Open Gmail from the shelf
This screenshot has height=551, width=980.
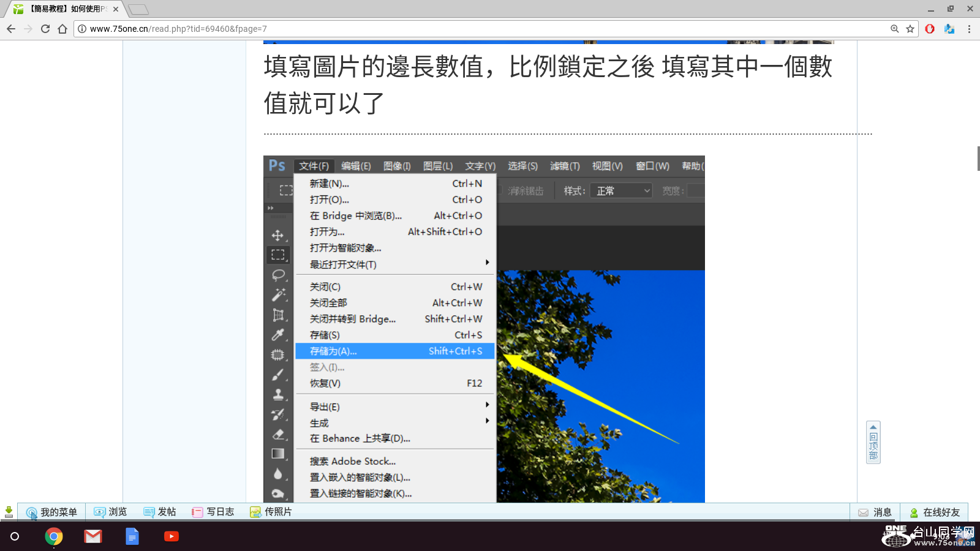click(x=93, y=536)
